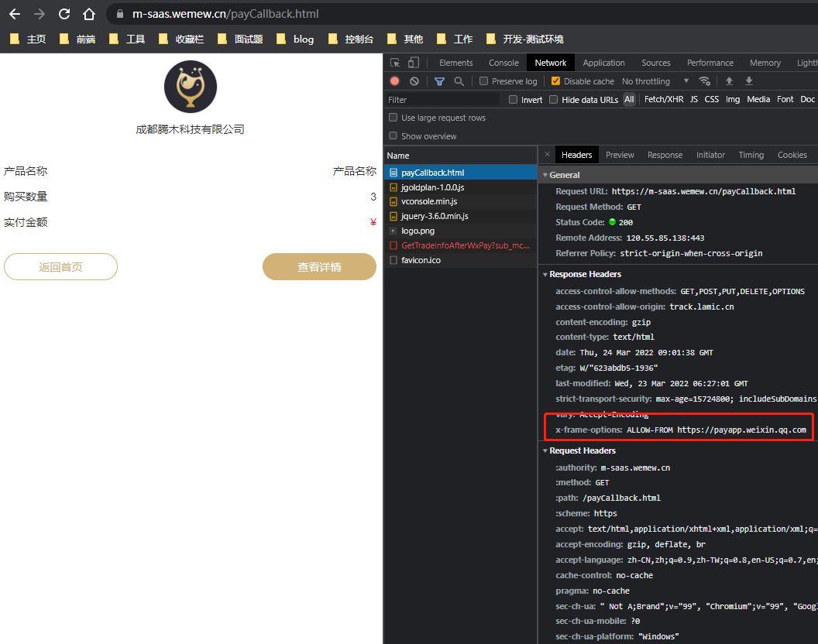Viewport: 818px width, 644px height.
Task: Open network search magnifier icon
Action: coord(459,81)
